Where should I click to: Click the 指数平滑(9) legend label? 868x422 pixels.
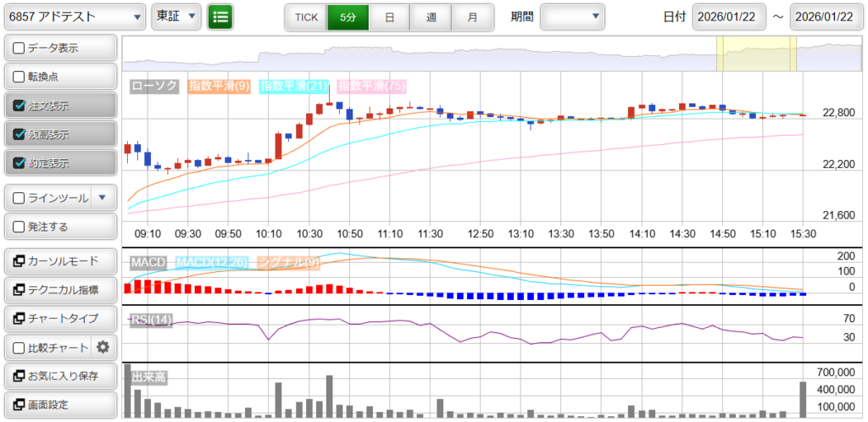[x=218, y=86]
